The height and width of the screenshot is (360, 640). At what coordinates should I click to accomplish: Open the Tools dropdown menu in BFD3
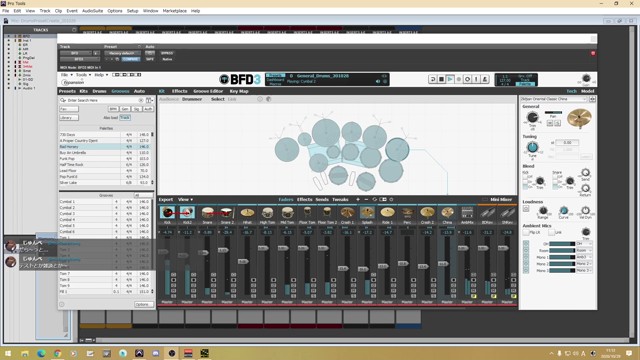click(x=83, y=75)
